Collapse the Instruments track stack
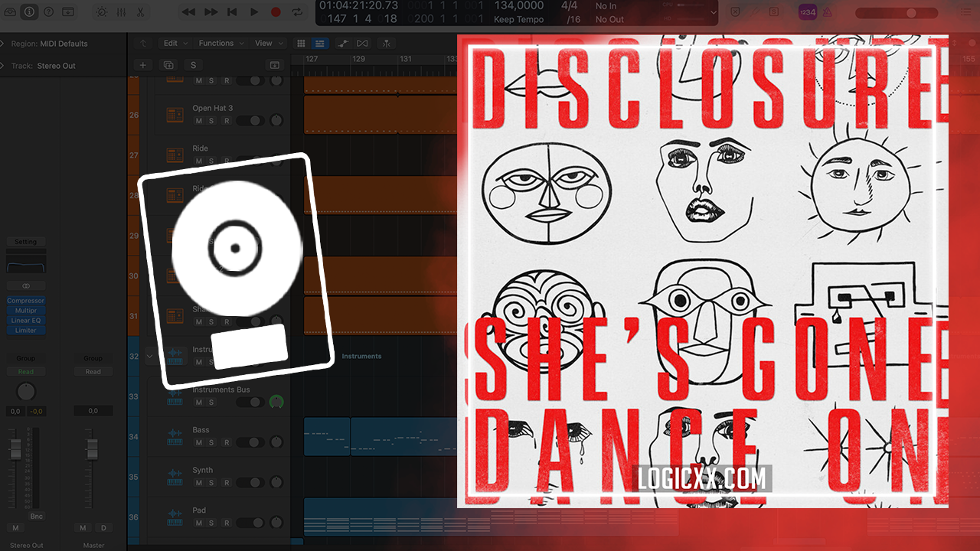The width and height of the screenshot is (980, 551). point(150,356)
